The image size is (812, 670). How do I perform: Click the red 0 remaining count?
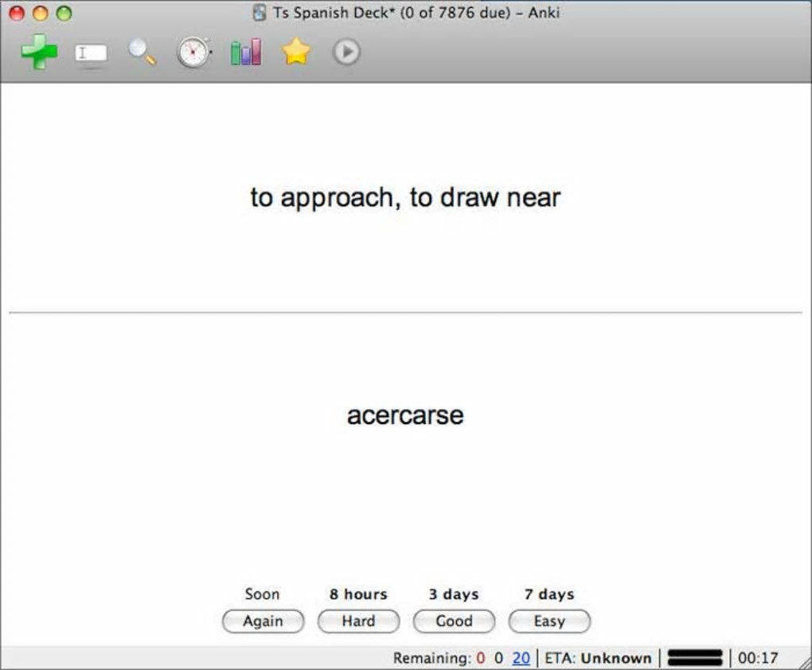click(x=481, y=658)
